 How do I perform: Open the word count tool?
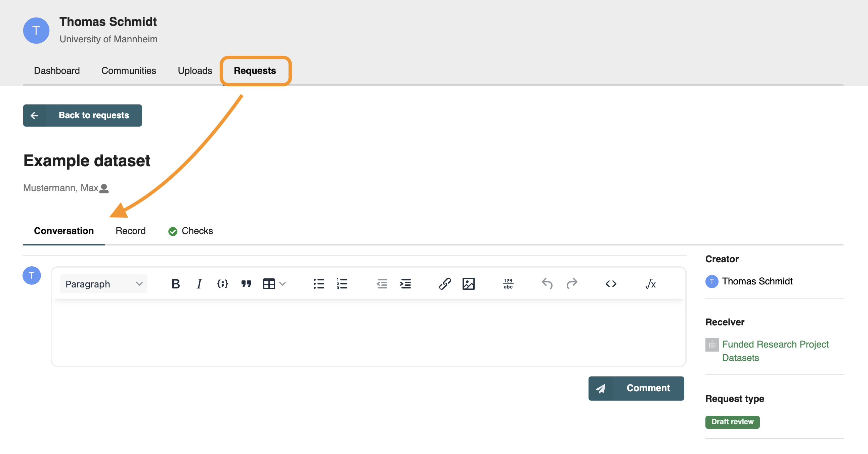[508, 284]
